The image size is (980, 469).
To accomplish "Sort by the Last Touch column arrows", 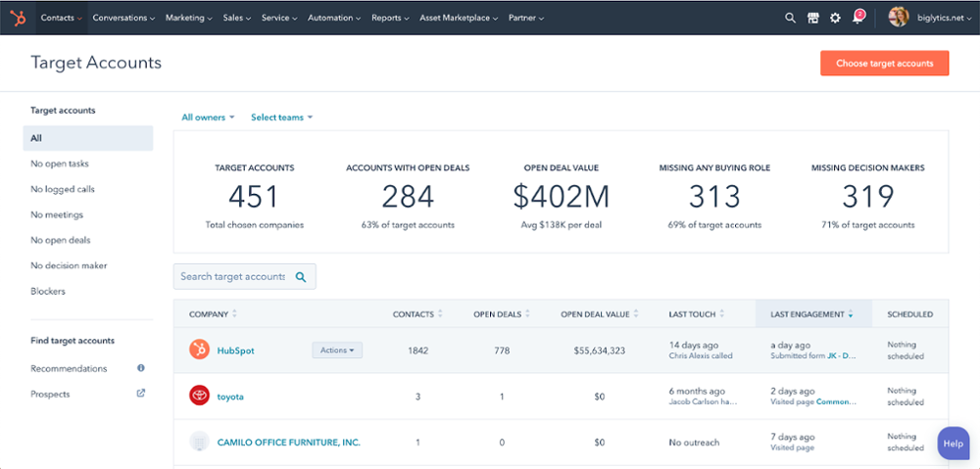I will pyautogui.click(x=722, y=314).
